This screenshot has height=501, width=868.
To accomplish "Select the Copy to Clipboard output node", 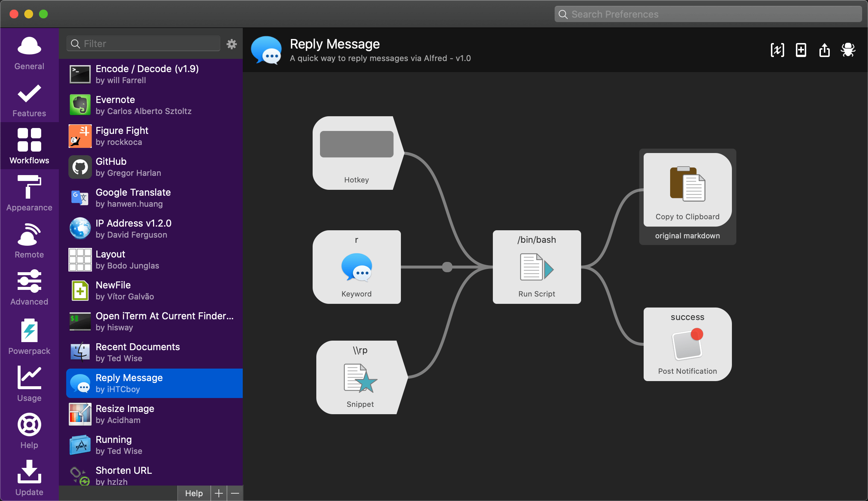I will [688, 190].
